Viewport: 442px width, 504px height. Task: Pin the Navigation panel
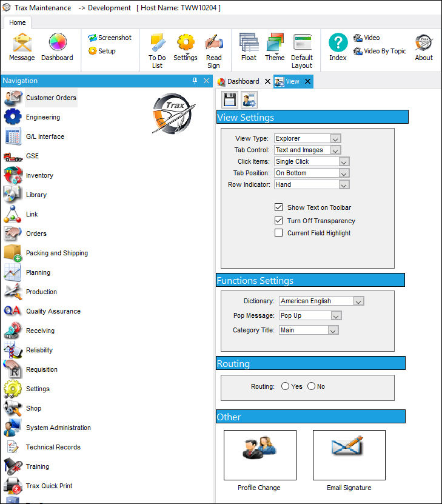195,81
